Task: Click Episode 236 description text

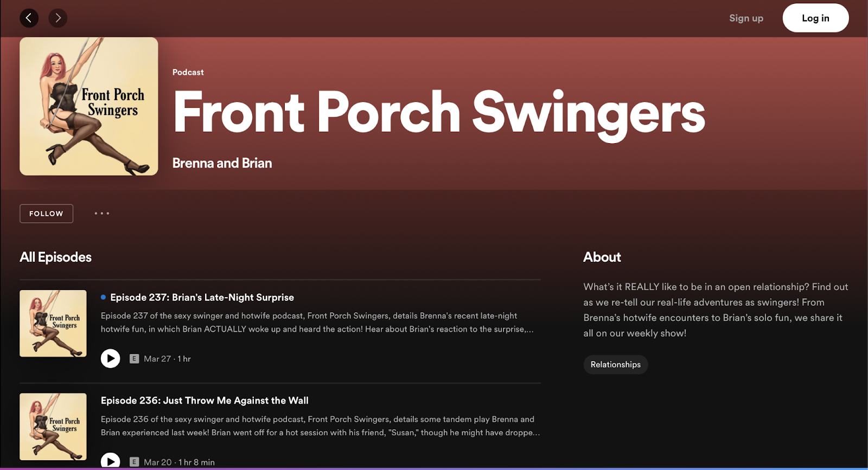Action: pos(320,426)
